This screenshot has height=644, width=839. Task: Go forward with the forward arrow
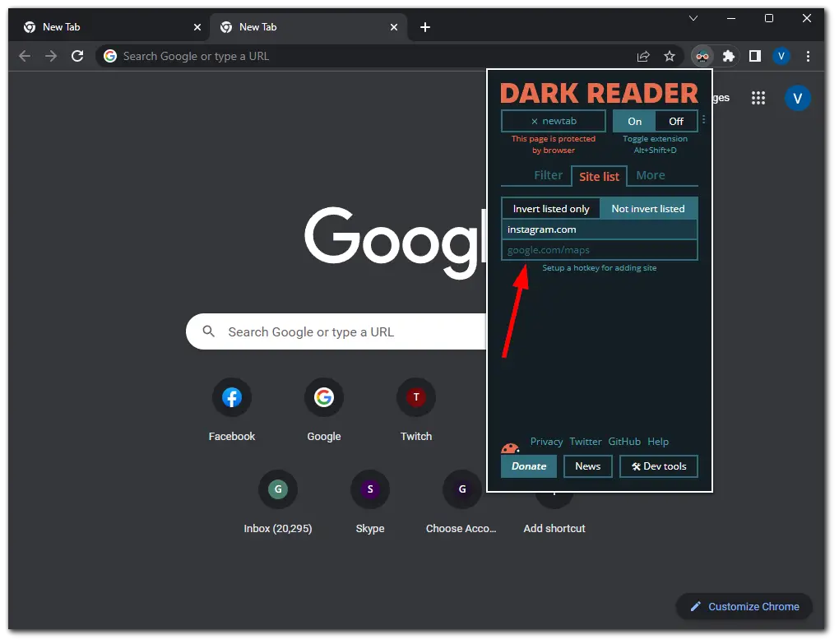[51, 56]
